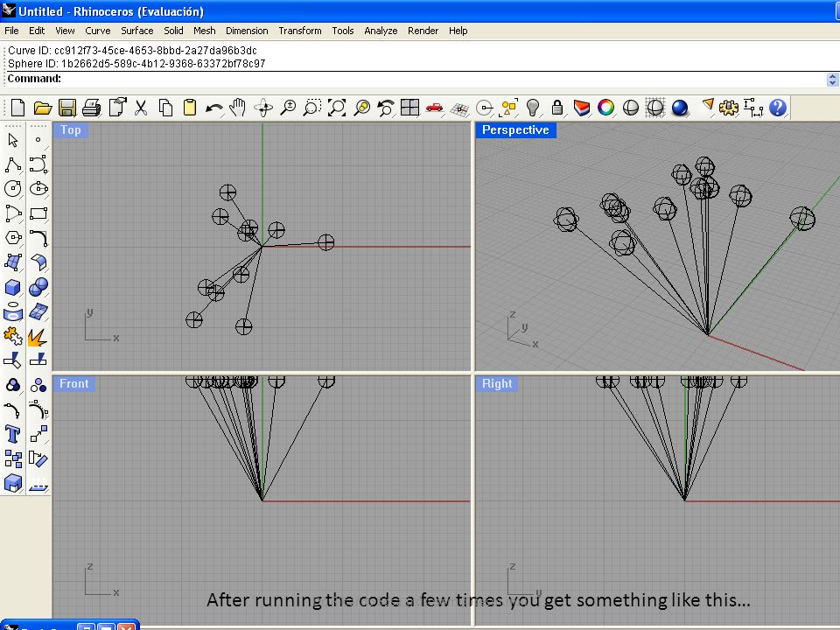The image size is (840, 630).
Task: Print the model with the printer icon
Action: (92, 108)
